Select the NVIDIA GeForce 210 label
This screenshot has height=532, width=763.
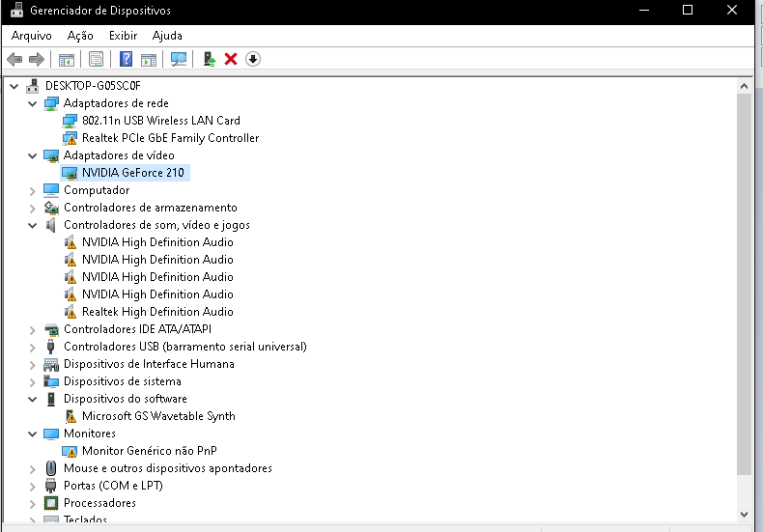[x=133, y=173]
